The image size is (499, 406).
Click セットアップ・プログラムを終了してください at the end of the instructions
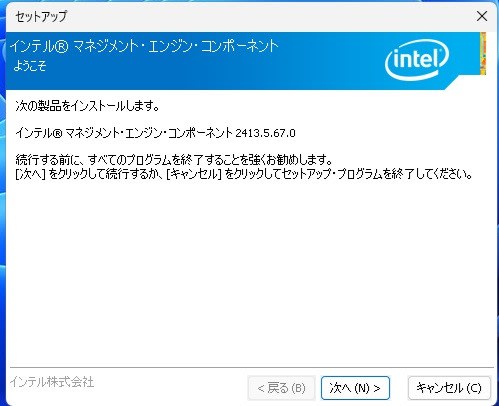[375, 174]
